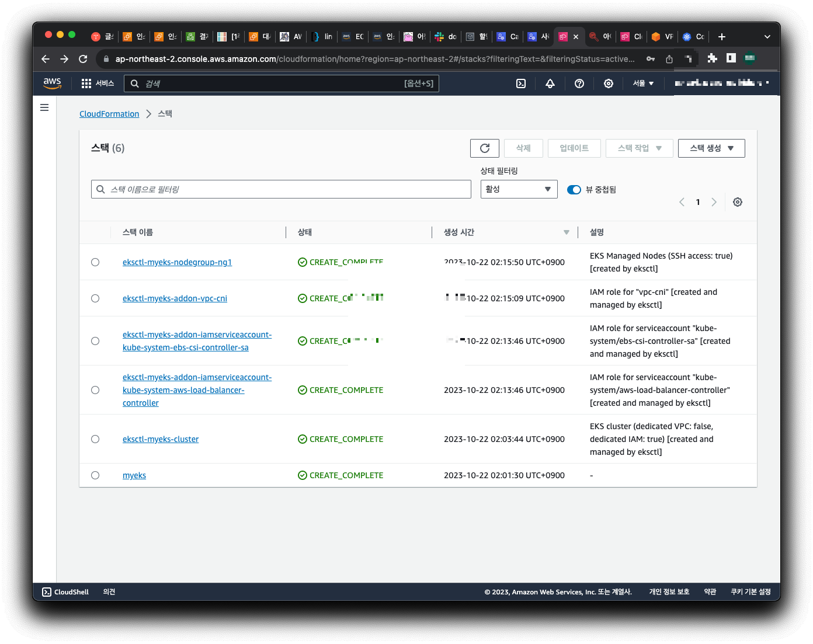Expand the 스택 작업 dropdown button

[x=640, y=148]
